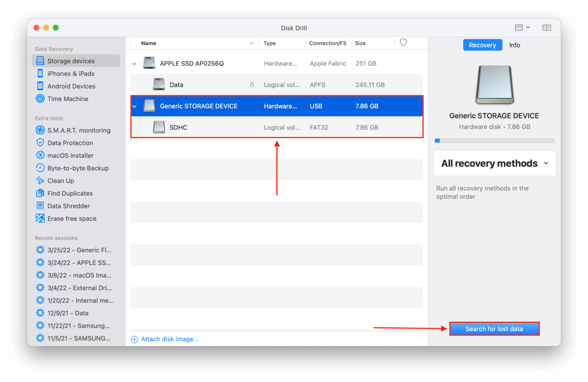588x382 pixels.
Task: Select the Generic STORAGE DEVICE row
Action: (277, 106)
